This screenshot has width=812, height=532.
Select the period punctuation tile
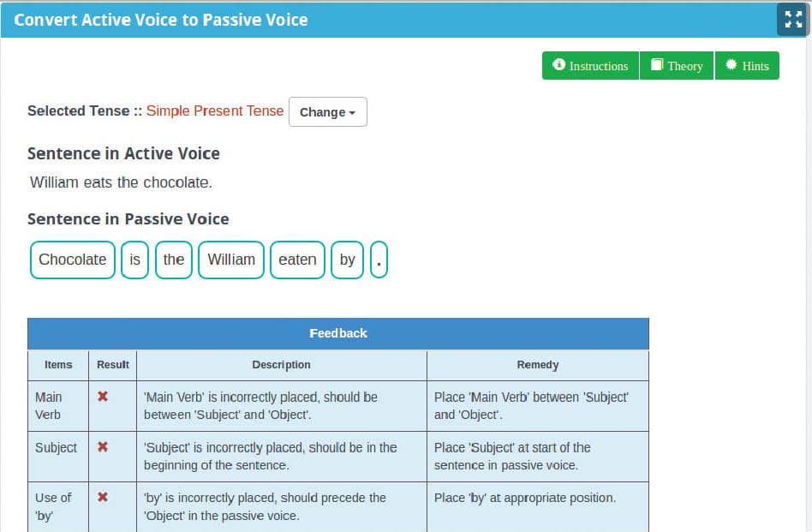(379, 260)
